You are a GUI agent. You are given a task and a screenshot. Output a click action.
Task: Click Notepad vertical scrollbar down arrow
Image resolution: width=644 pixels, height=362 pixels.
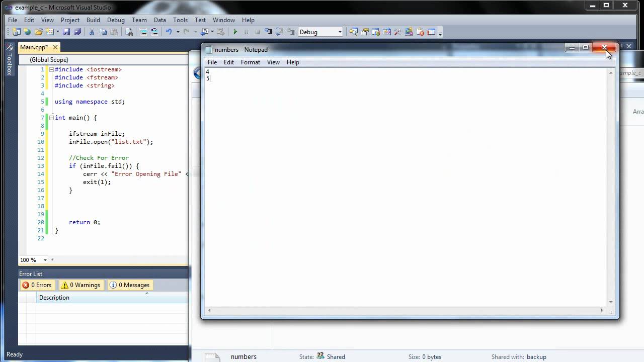click(x=611, y=302)
